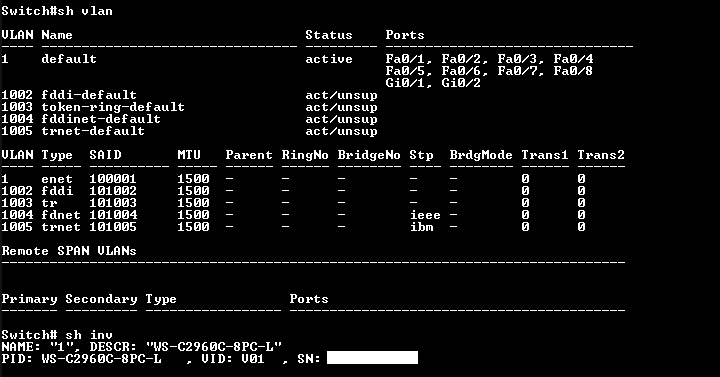Select 'enet' type value
Image resolution: width=720 pixels, height=377 pixels.
tap(57, 179)
